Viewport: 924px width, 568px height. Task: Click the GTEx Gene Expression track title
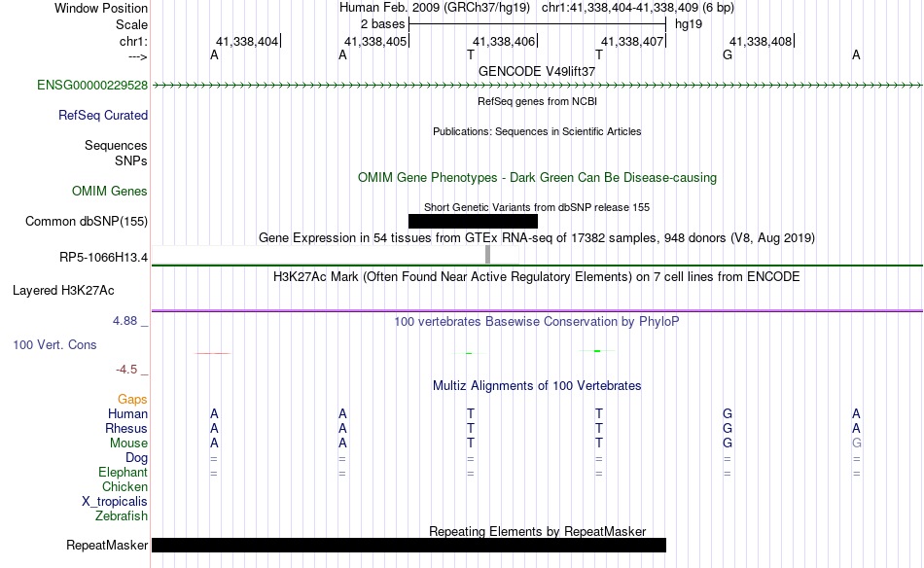coord(537,238)
